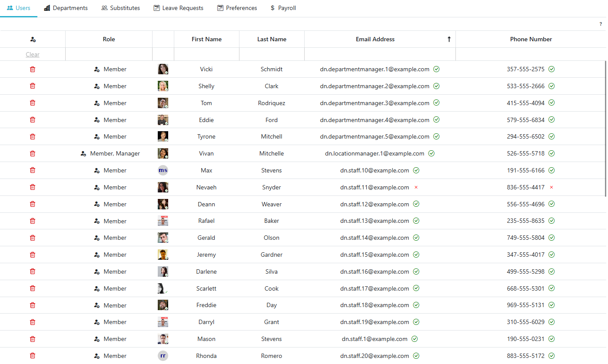608x364 pixels.
Task: Delete Vicki Schmidt's user row
Action: (33, 69)
